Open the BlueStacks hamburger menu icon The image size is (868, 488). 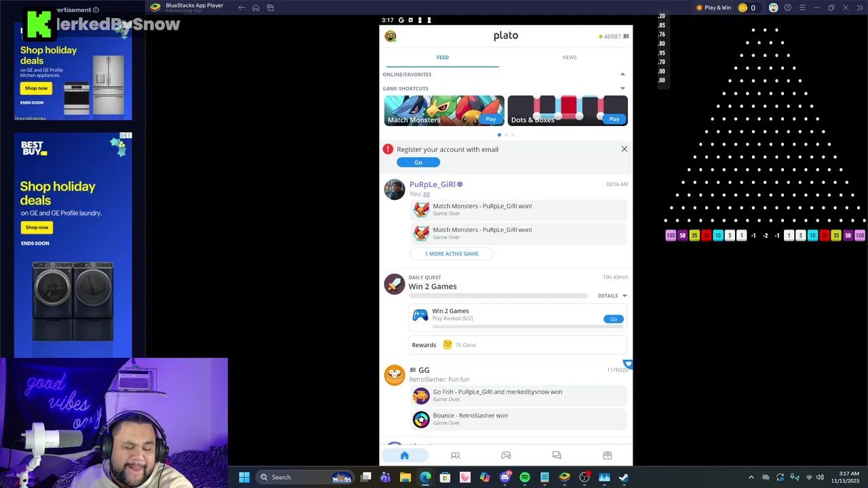tap(802, 7)
